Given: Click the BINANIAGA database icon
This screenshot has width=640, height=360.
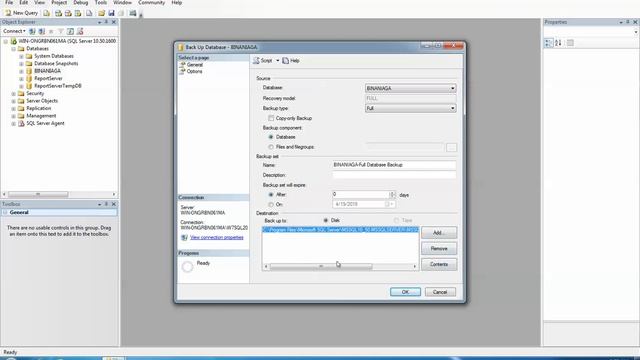Looking at the screenshot, I should 29,71.
